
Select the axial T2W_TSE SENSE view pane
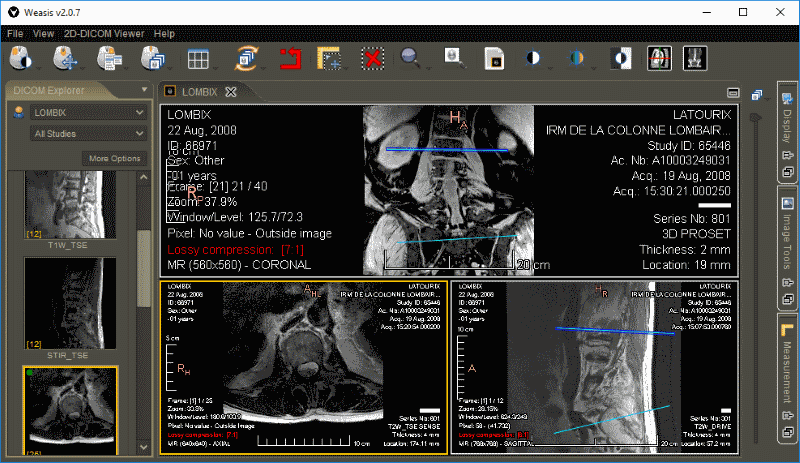[x=304, y=367]
